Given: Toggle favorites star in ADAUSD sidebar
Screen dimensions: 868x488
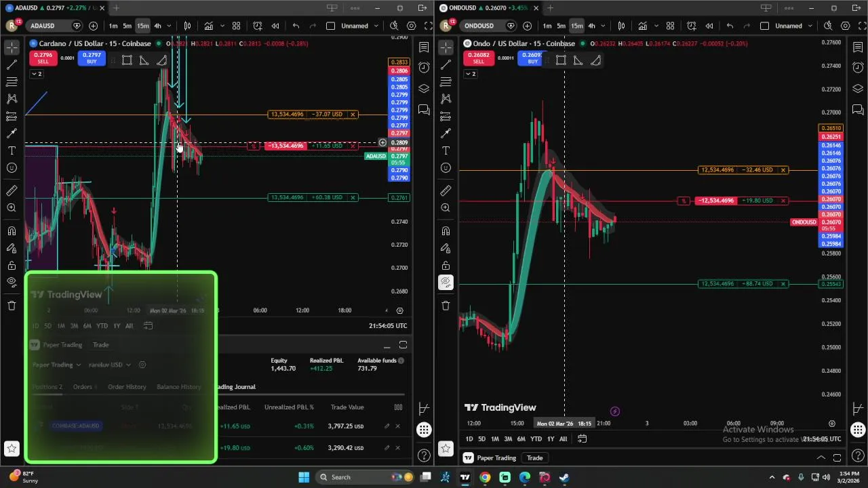Looking at the screenshot, I should 12,448.
